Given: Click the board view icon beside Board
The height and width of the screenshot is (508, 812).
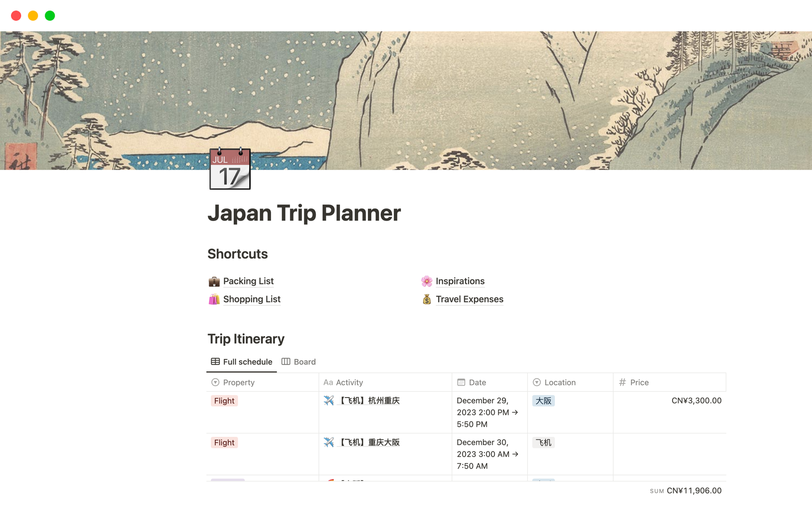Looking at the screenshot, I should coord(286,362).
